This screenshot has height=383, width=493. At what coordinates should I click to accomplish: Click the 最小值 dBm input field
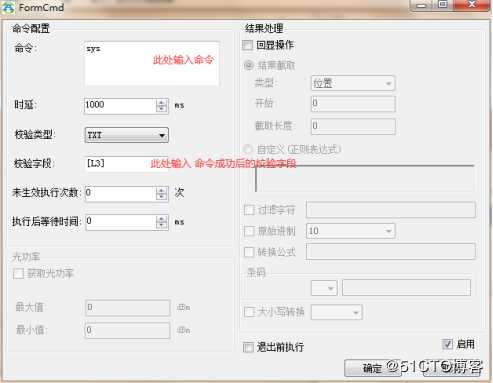[127, 330]
